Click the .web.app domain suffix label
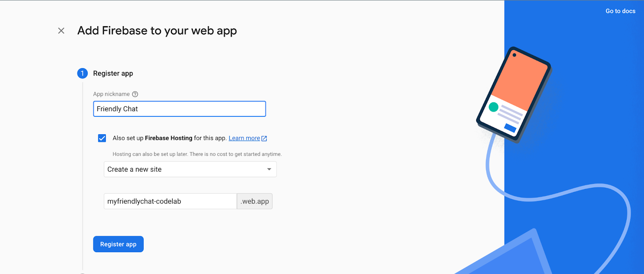 [x=254, y=201]
